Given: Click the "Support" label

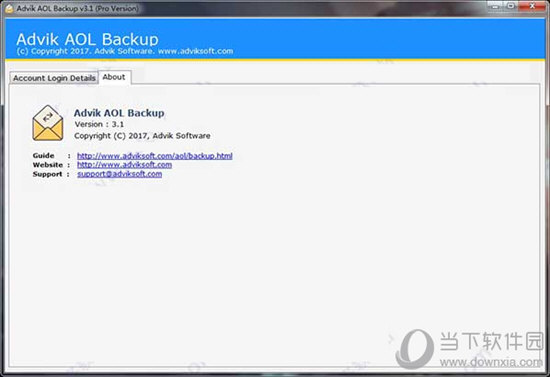Looking at the screenshot, I should [47, 174].
